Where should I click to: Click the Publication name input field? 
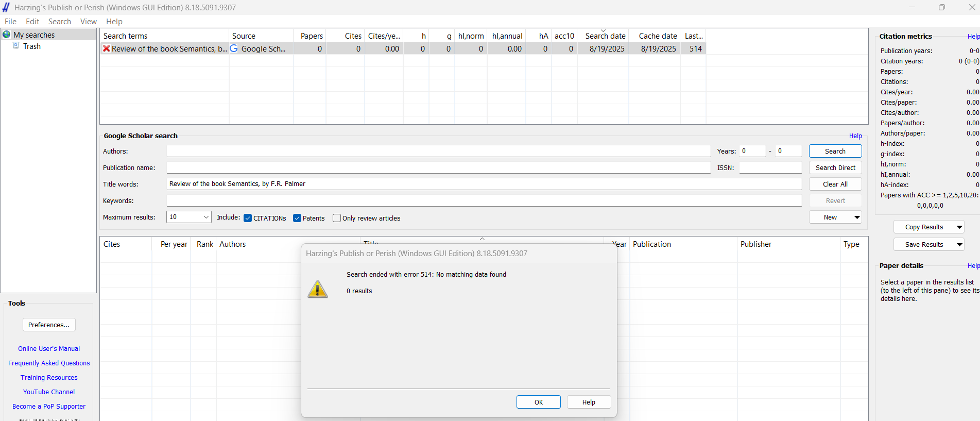pyautogui.click(x=438, y=167)
